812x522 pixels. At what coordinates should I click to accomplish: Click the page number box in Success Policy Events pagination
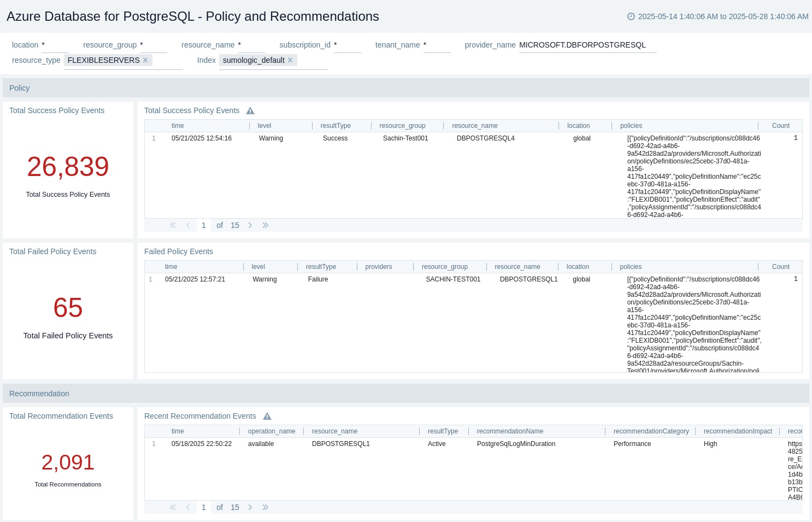204,225
